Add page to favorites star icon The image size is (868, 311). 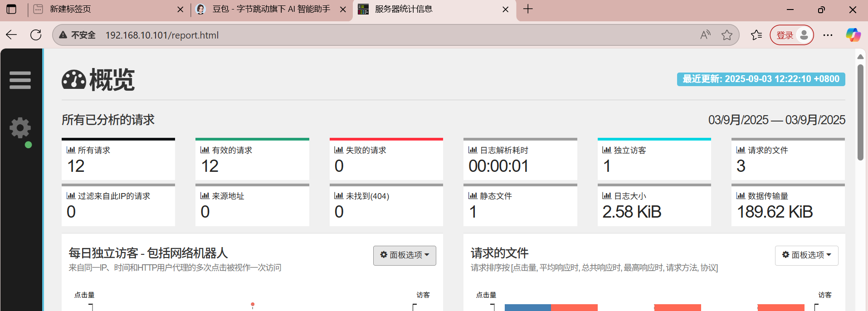coord(727,35)
